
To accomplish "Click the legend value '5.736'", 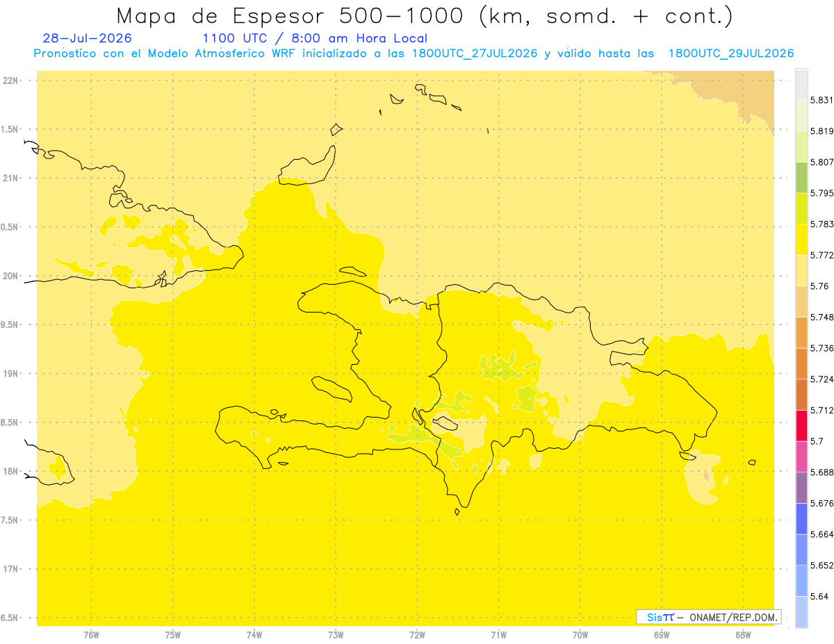I will pos(822,348).
